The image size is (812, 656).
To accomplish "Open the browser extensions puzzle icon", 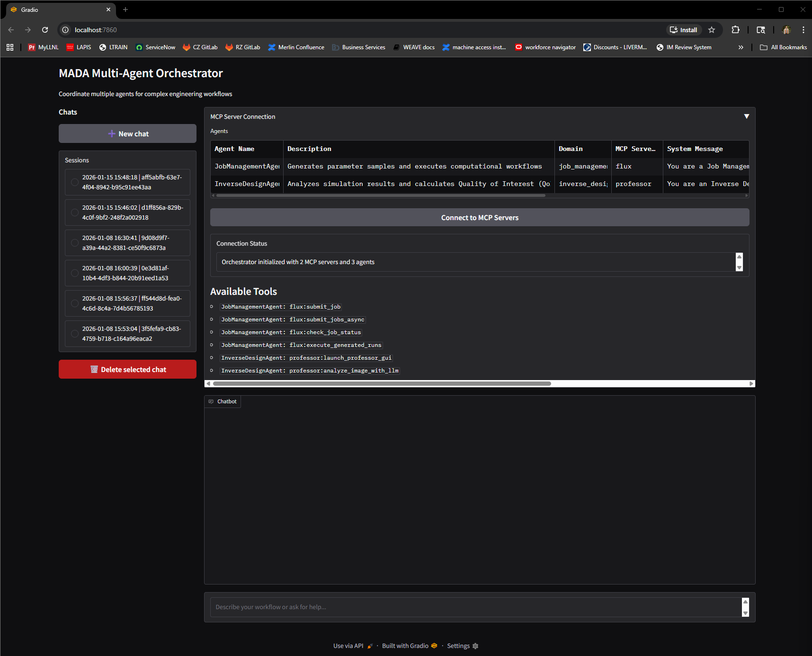I will tap(735, 30).
